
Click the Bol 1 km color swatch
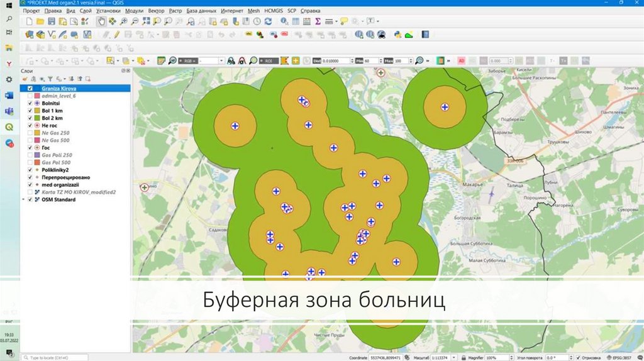click(37, 111)
